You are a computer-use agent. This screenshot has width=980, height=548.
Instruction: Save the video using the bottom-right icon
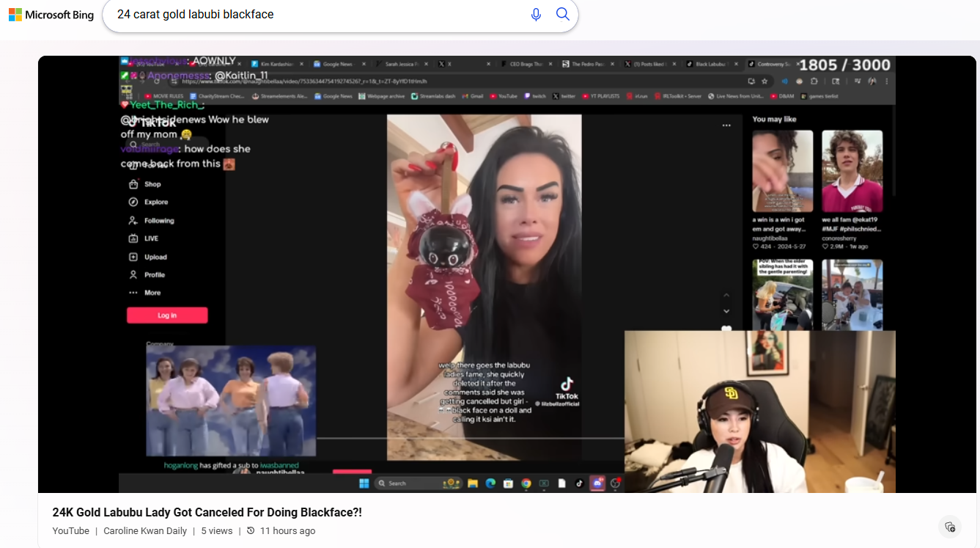pyautogui.click(x=950, y=527)
